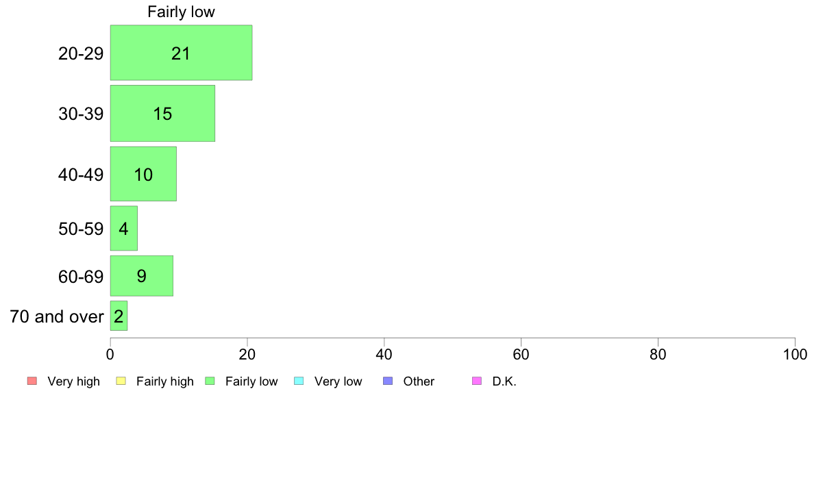The image size is (814, 504).
Task: Click the Fairly high legend text
Action: coord(165,381)
